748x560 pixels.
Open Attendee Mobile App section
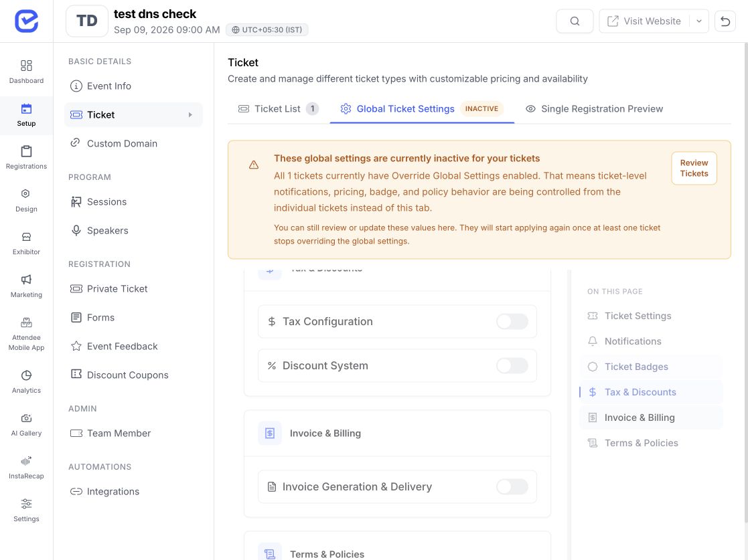pos(26,334)
